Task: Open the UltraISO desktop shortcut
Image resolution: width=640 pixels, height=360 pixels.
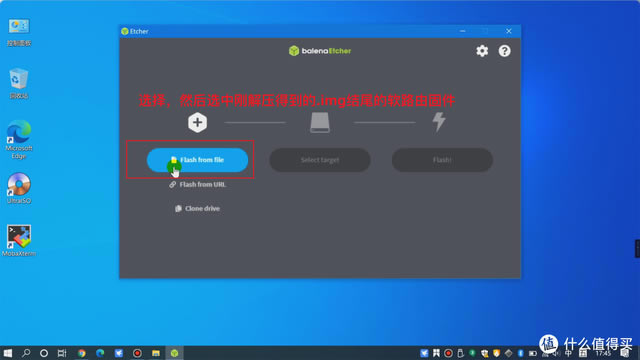Action: (19, 188)
